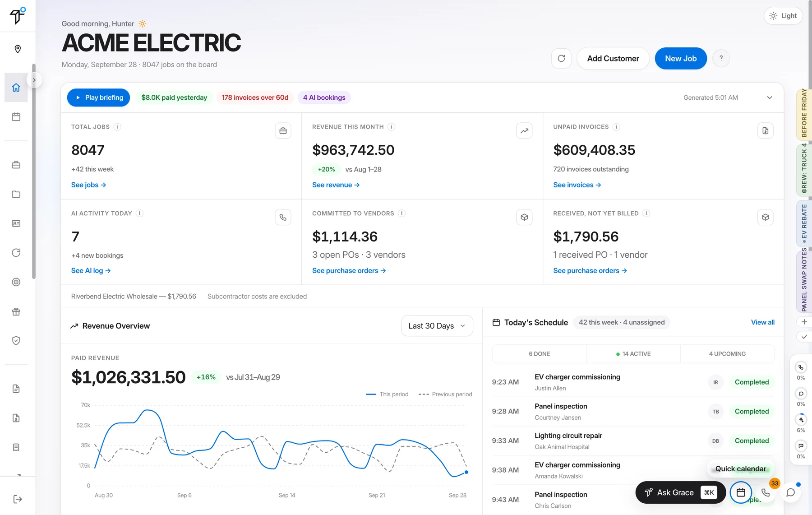Viewport: 812px width, 515px height.
Task: Select the 6 Done schedule tab
Action: point(539,354)
